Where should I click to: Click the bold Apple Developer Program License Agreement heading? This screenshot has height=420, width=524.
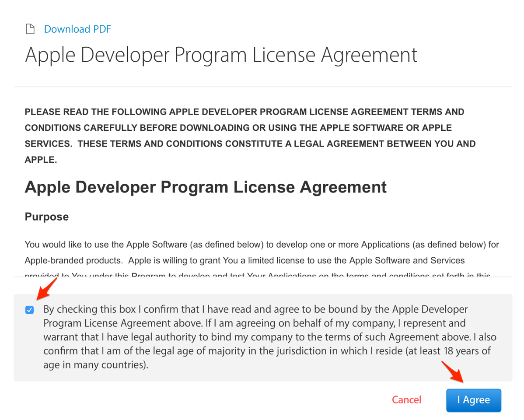point(206,187)
